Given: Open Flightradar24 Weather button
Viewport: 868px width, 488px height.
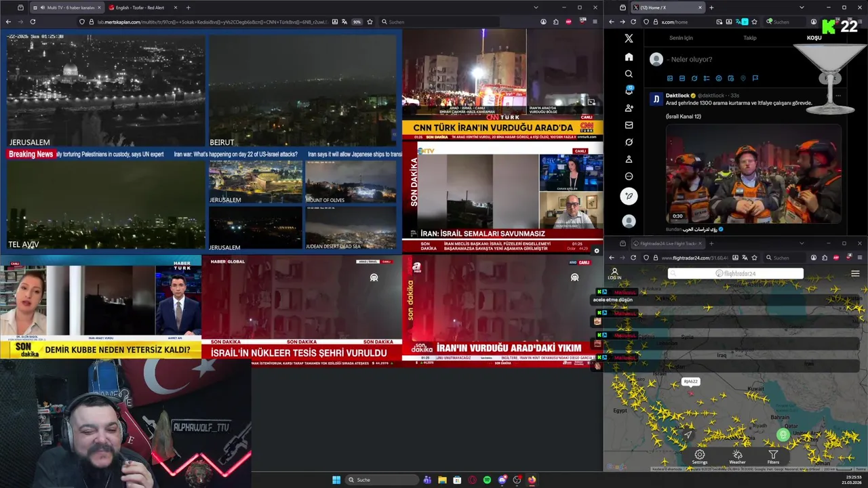Looking at the screenshot, I should 737,457.
